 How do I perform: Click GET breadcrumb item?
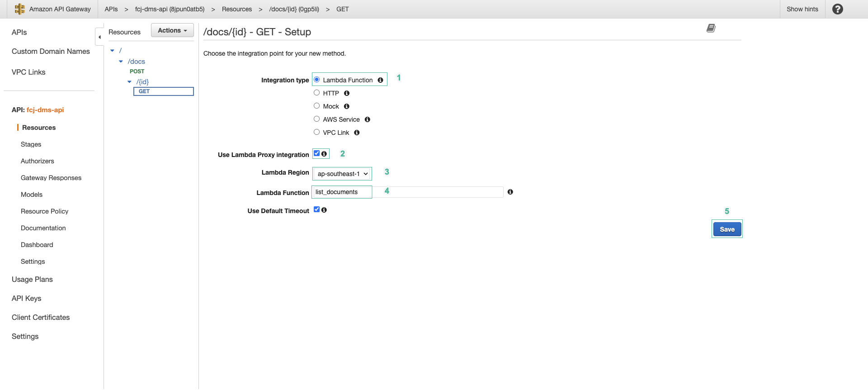[x=343, y=9]
